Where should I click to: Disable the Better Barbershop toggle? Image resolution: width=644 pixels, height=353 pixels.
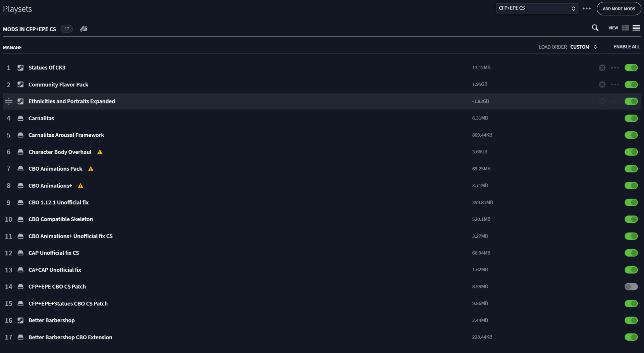(x=631, y=320)
